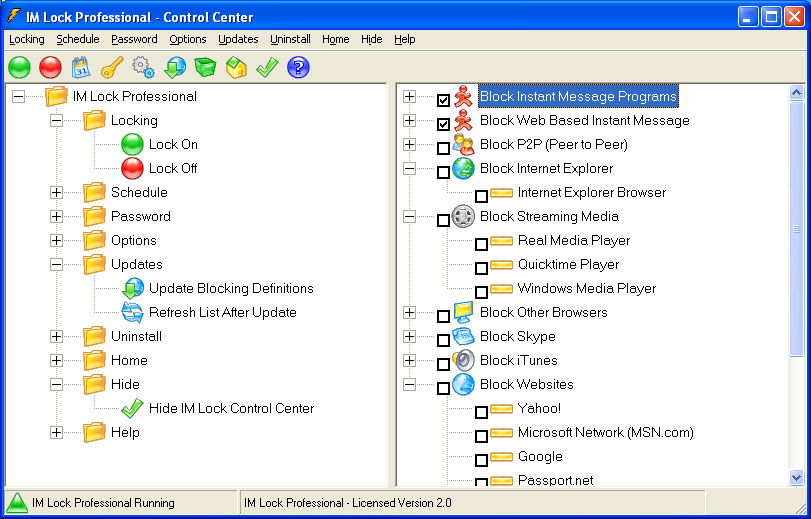The height and width of the screenshot is (519, 811).
Task: Enable the Block P2P (Peer to Peer) checkbox
Action: pos(443,148)
